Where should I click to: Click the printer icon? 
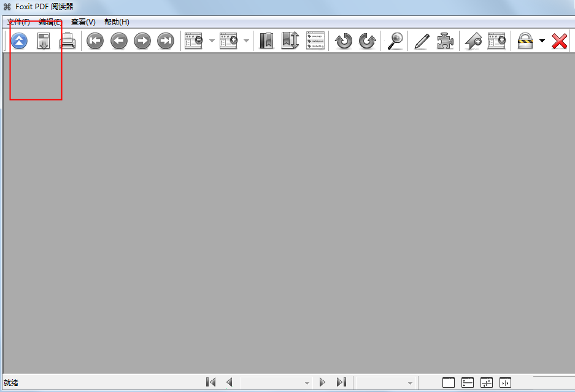(x=68, y=40)
